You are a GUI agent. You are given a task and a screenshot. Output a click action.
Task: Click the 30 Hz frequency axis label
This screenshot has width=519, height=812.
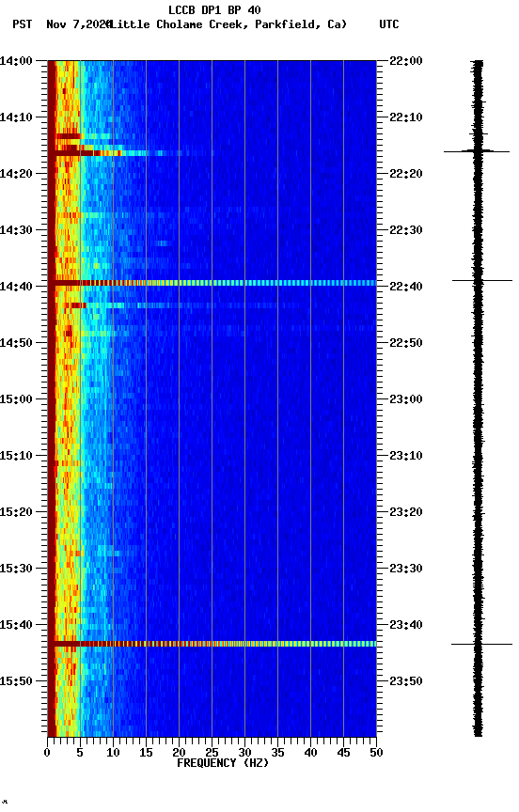[x=244, y=753]
